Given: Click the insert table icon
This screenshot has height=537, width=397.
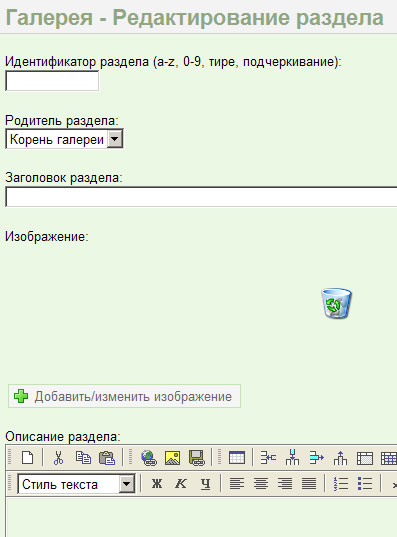Looking at the screenshot, I should (237, 458).
